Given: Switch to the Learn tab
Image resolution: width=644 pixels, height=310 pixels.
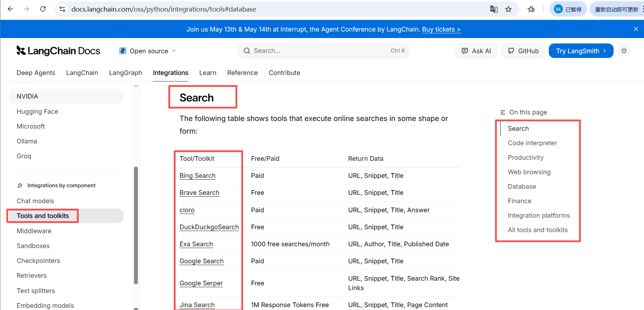Looking at the screenshot, I should tap(208, 73).
